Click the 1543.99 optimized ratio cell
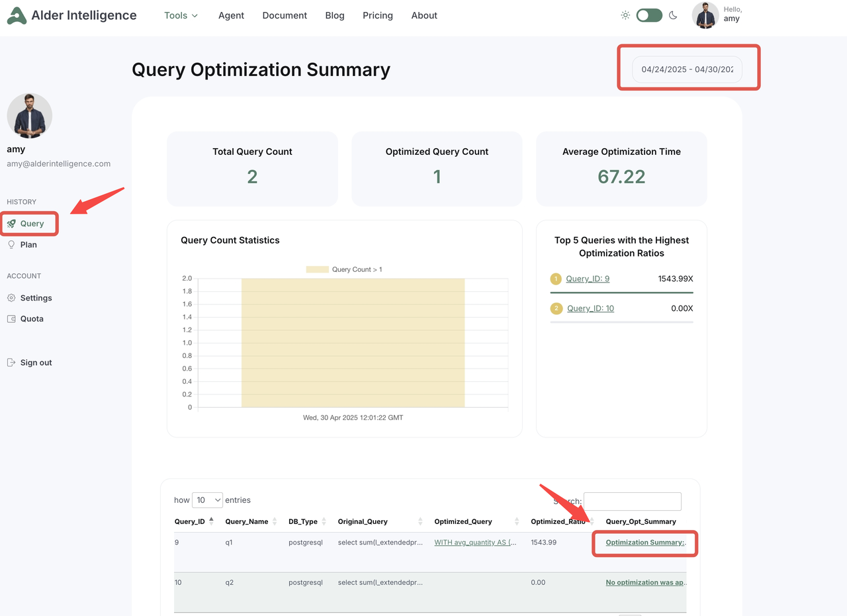This screenshot has height=616, width=847. [543, 543]
